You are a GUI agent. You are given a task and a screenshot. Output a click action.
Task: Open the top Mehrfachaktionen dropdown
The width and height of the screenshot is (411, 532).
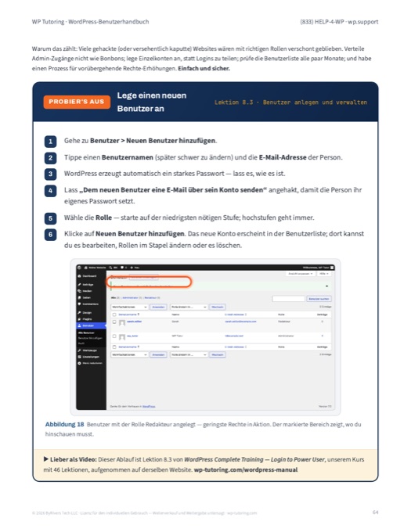coord(130,307)
